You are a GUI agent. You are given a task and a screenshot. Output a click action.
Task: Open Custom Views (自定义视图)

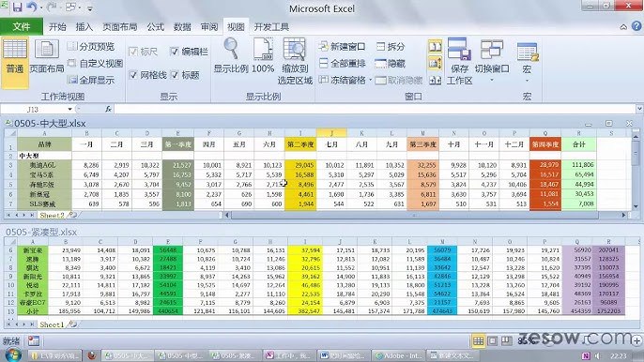click(96, 63)
